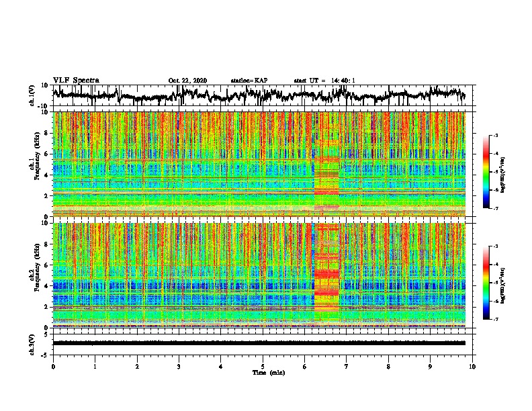532x411 pixels.
Task: Click the time axis tick label '10'
Action: point(472,367)
